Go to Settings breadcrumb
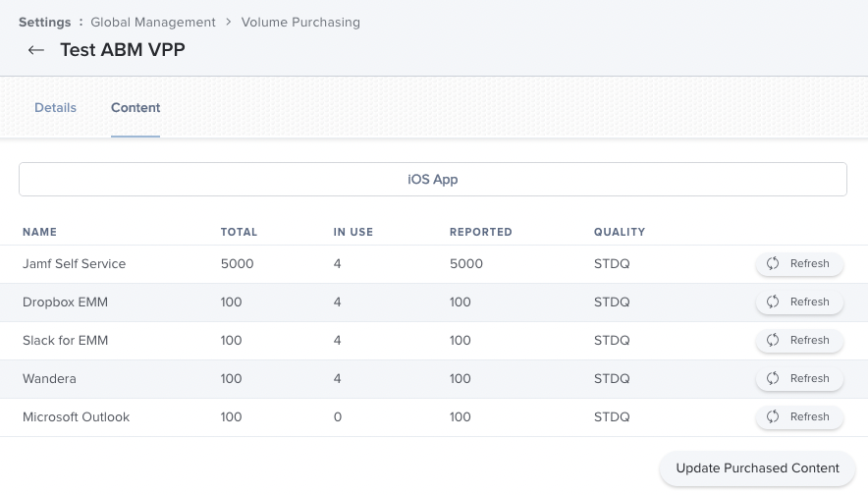This screenshot has height=495, width=868. (44, 22)
